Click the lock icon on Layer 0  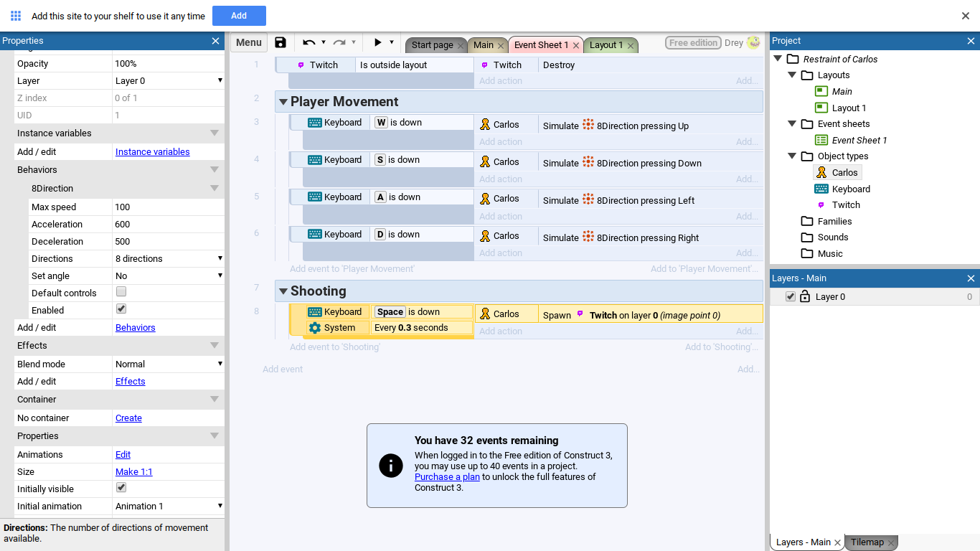coord(805,296)
